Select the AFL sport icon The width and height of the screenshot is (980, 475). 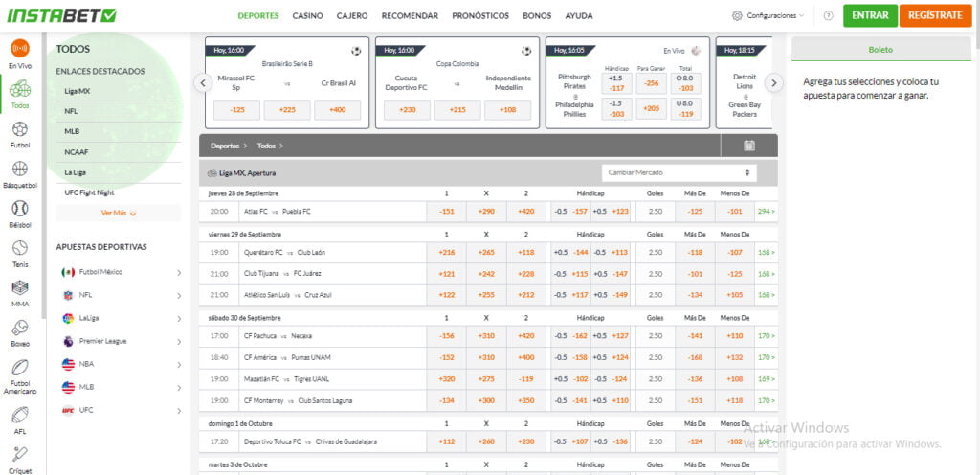20,415
